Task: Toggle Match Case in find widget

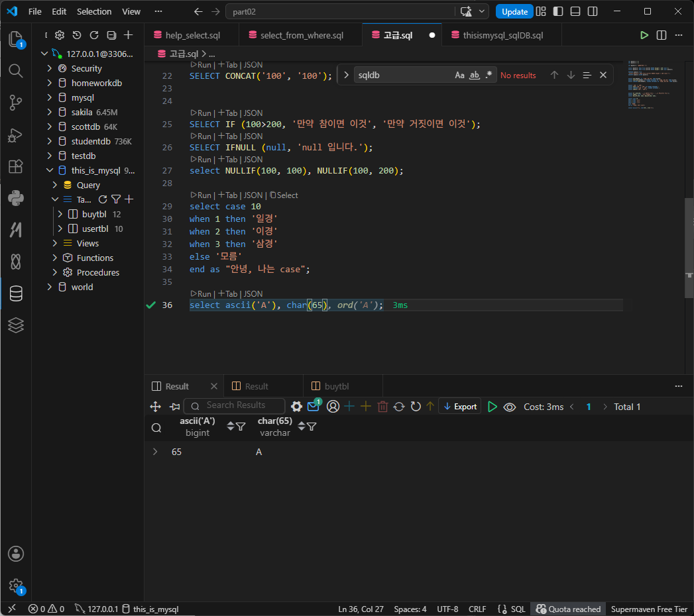Action: (x=460, y=75)
